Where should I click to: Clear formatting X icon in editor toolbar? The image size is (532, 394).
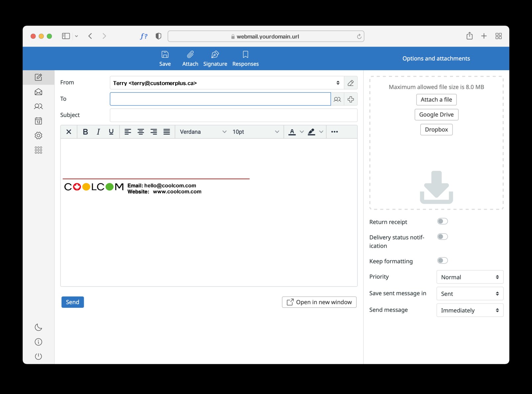coord(69,132)
